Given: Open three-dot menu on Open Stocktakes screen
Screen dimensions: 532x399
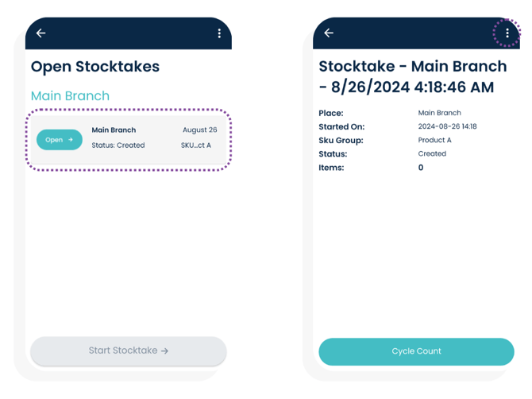Looking at the screenshot, I should coord(219,33).
